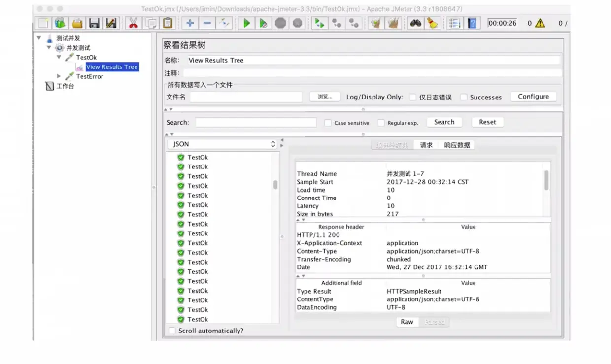
Task: Click the Content-Type response header row
Action: pos(423,251)
